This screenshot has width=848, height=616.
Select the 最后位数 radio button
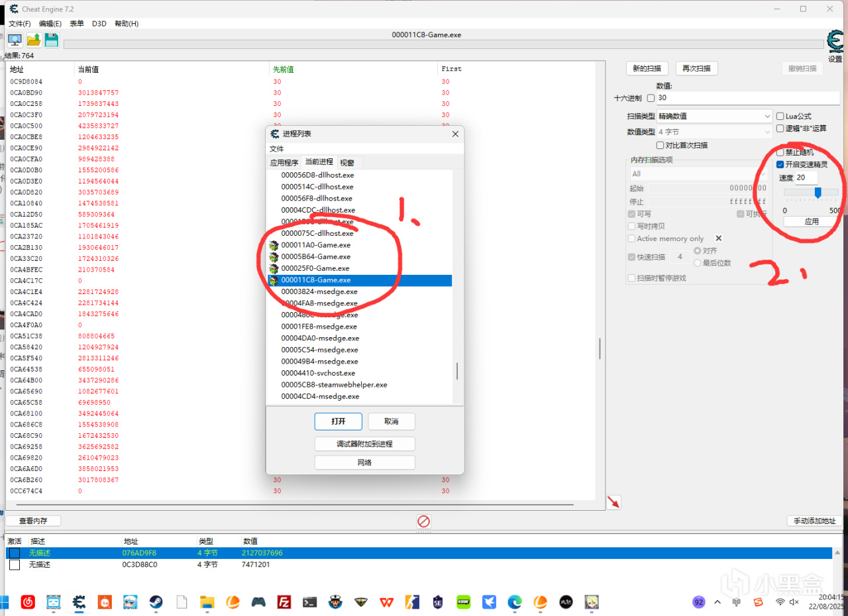click(x=698, y=263)
